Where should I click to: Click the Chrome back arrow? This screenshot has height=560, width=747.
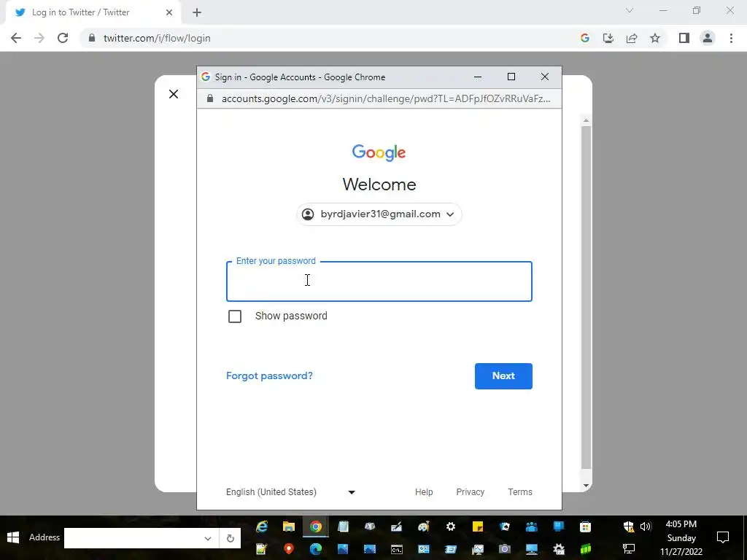click(x=16, y=38)
